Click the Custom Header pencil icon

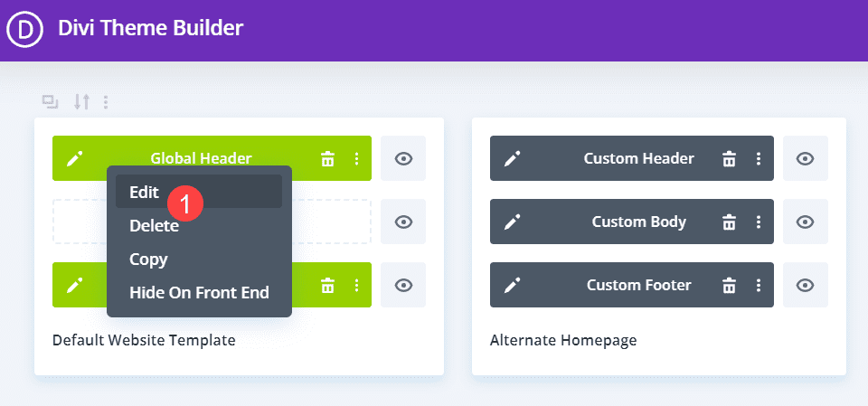[x=513, y=159]
